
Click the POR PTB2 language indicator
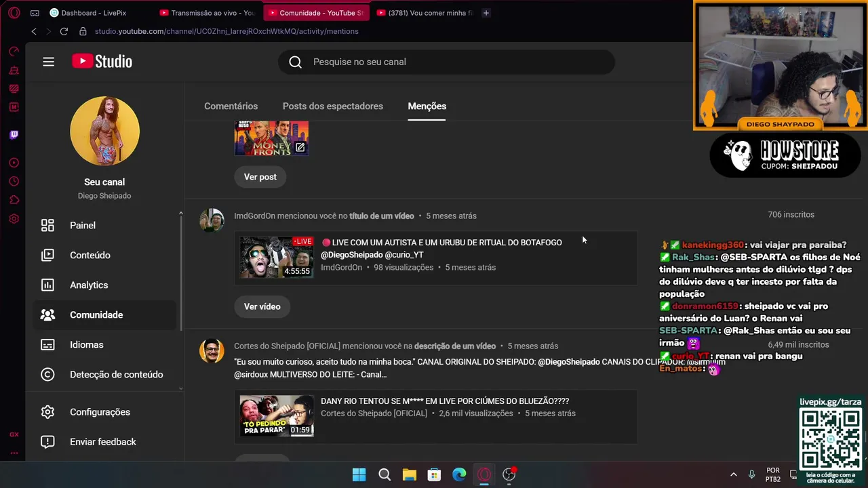[x=773, y=474]
